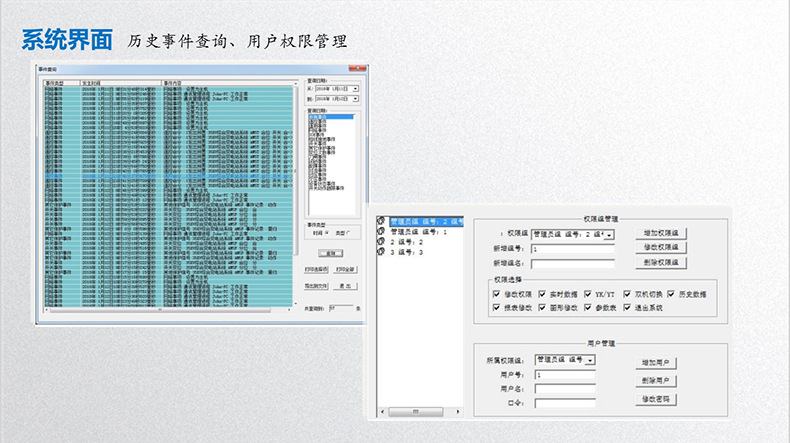Screen dimensions: 790x443
Task: Click the 事件类型 column header
Action: pos(62,83)
